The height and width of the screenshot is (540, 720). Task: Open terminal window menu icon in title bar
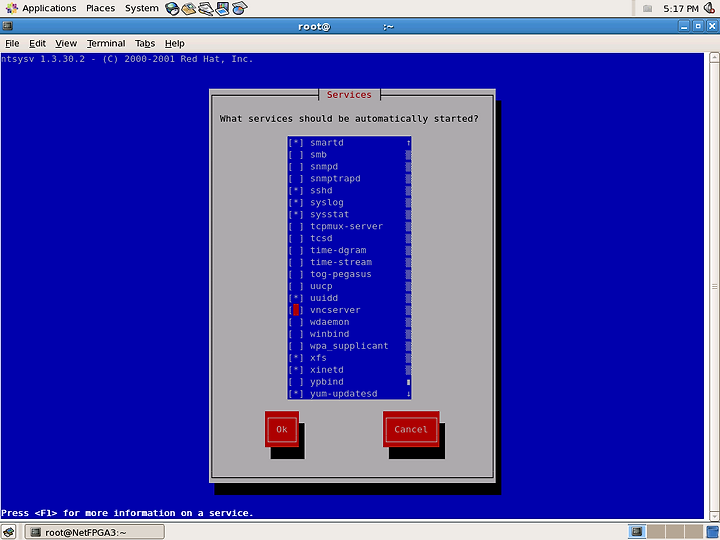click(8, 26)
